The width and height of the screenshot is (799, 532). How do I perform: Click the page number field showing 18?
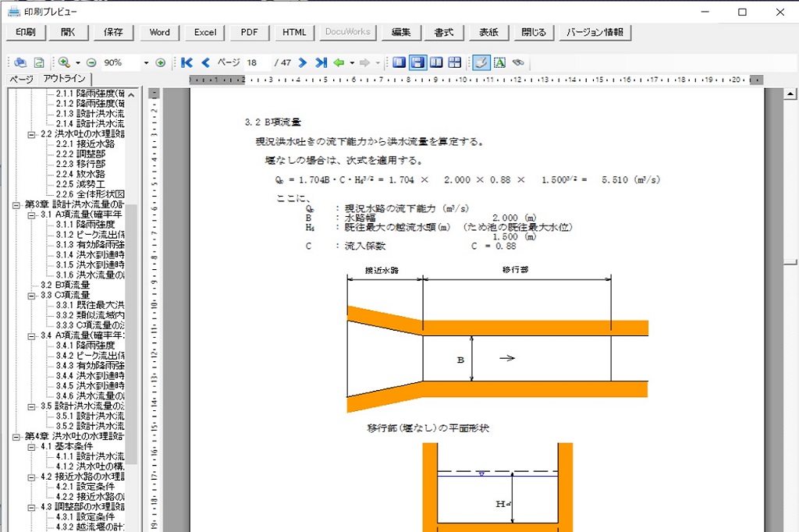[x=257, y=62]
